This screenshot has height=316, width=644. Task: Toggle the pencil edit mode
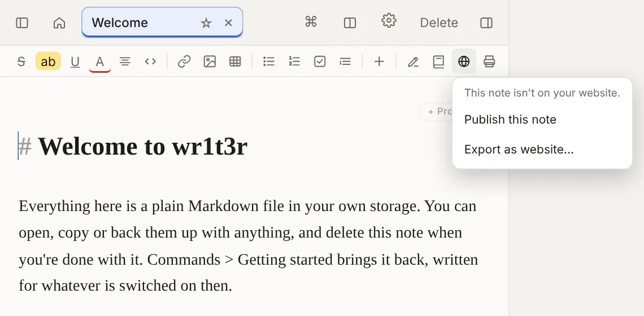(413, 62)
